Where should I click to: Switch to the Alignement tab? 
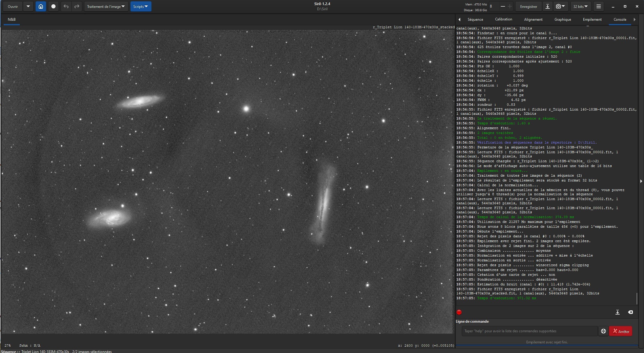tap(533, 20)
